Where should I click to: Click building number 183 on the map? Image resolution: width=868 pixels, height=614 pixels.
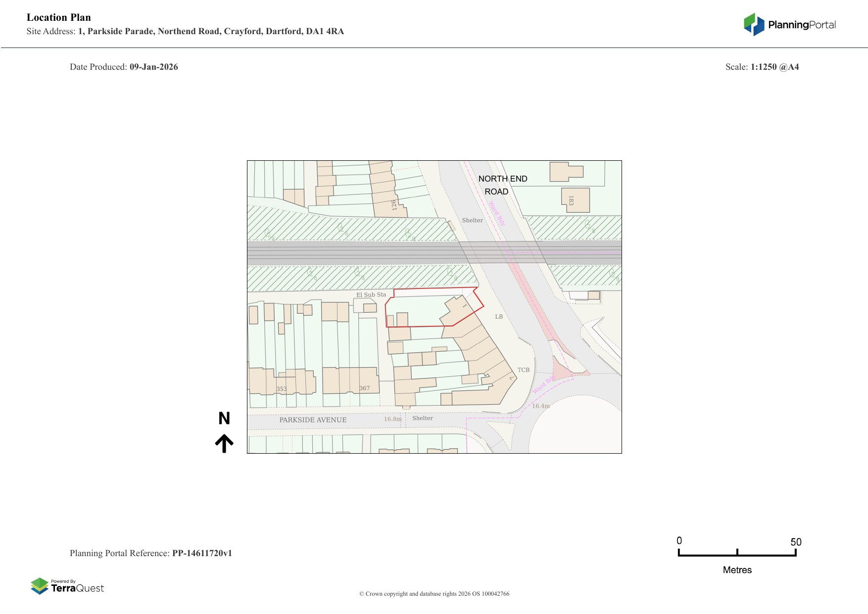(x=571, y=200)
